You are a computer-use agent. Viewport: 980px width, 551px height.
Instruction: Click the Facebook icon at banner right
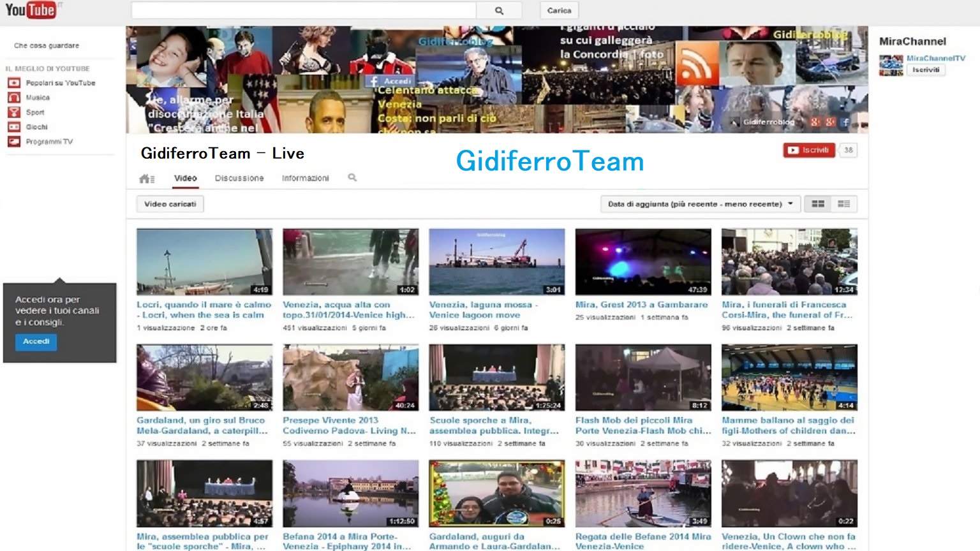[x=845, y=122]
